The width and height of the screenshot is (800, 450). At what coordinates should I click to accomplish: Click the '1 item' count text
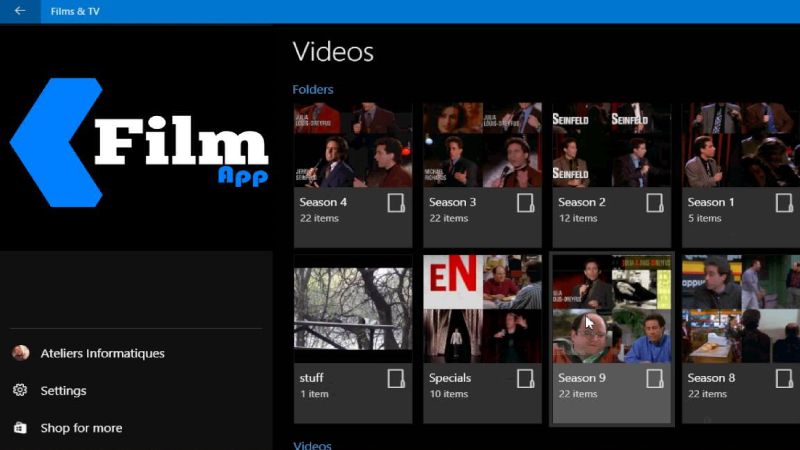[314, 394]
